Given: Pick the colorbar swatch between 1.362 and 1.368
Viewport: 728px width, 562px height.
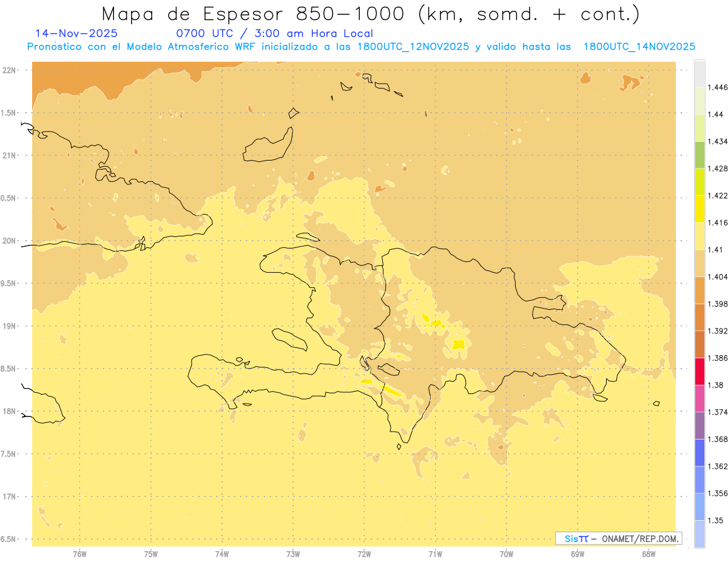Looking at the screenshot, I should tap(699, 453).
